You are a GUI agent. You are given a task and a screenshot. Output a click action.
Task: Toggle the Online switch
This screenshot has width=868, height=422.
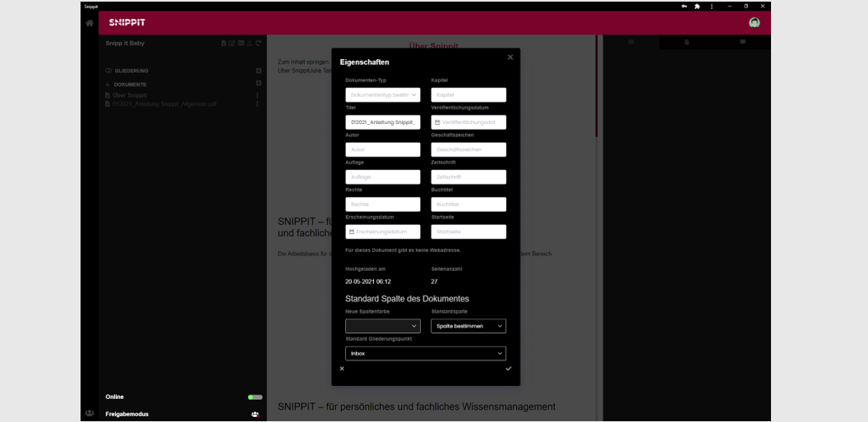pyautogui.click(x=255, y=397)
